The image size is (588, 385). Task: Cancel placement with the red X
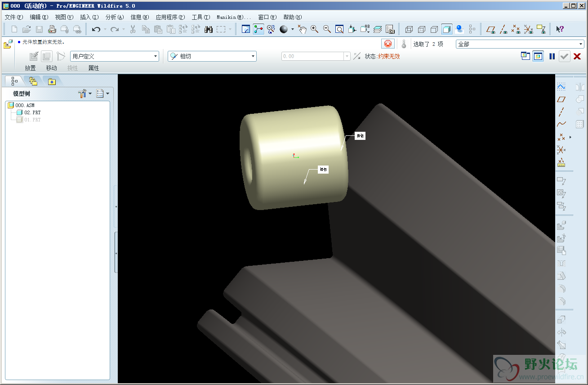[578, 56]
